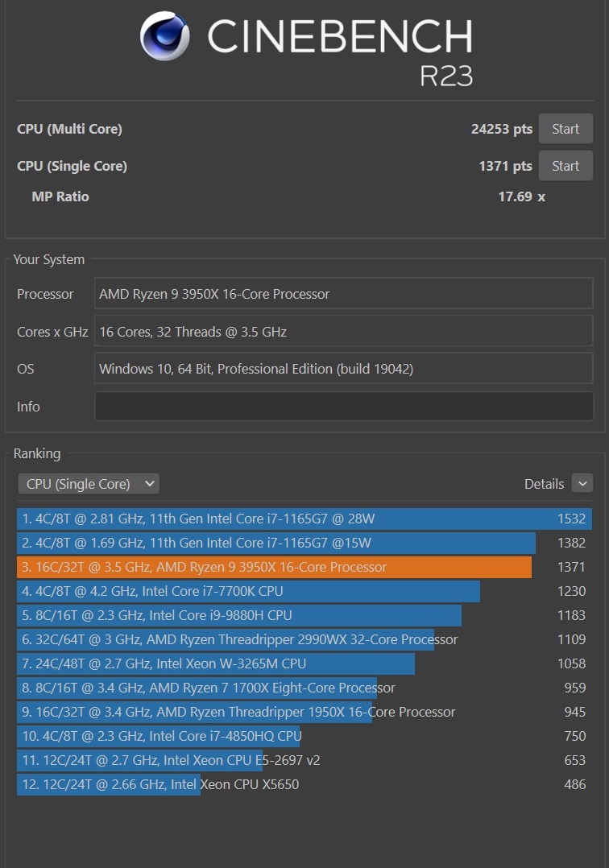Open the CPU (Single Core) ranking dropdown
The image size is (609, 868).
pyautogui.click(x=89, y=484)
